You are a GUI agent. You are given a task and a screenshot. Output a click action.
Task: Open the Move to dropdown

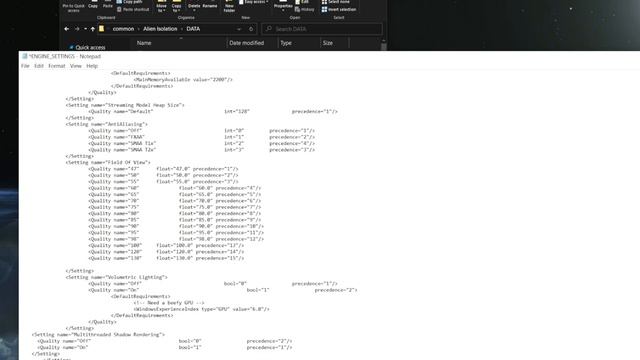[162, 6]
